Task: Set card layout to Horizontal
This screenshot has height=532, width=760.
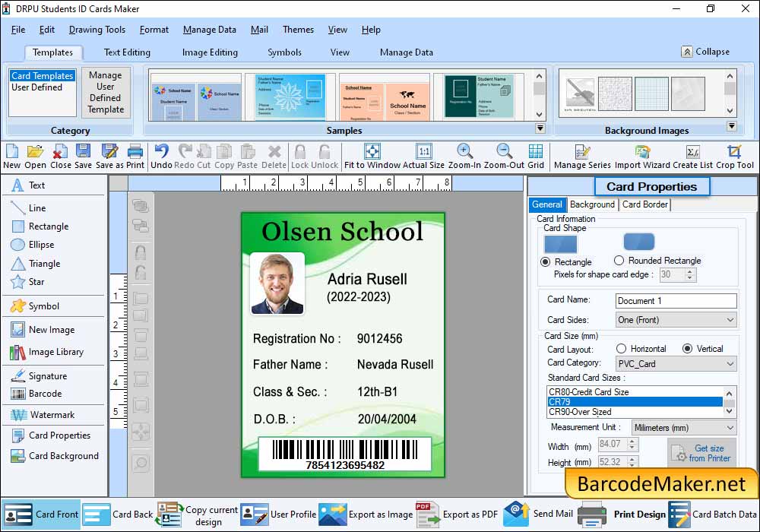Action: [622, 348]
